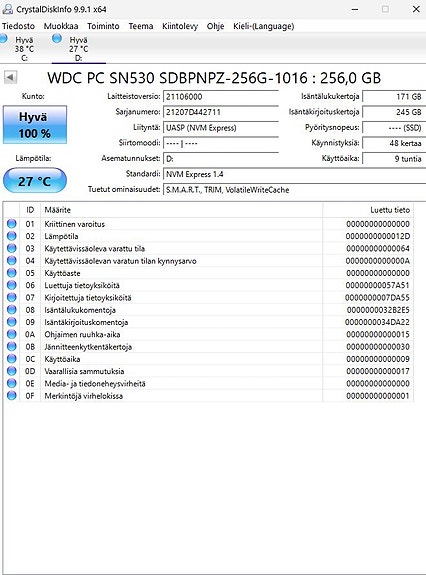Open the Tiedosto menu
This screenshot has width=426, height=575.
click(x=18, y=26)
